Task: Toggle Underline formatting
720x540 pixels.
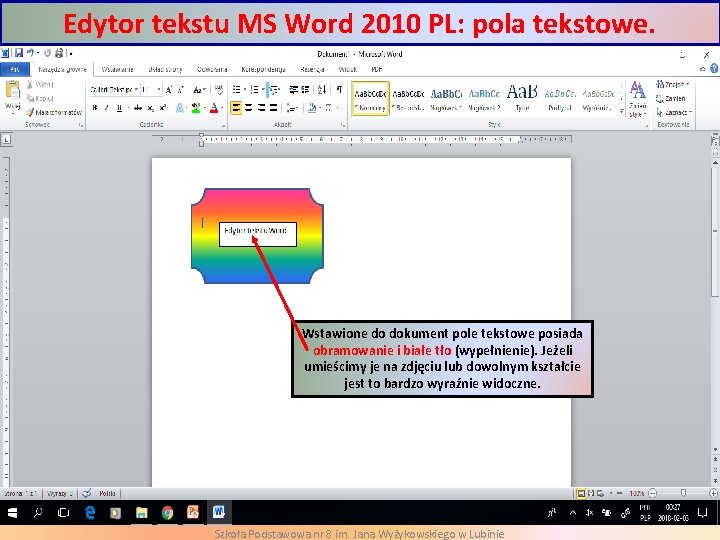Action: pos(119,108)
